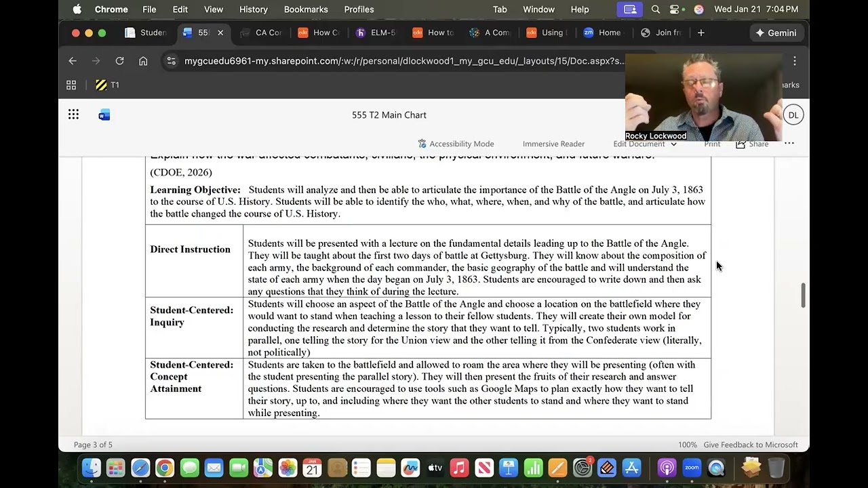The width and height of the screenshot is (868, 488).
Task: Open Messages from the Dock
Action: click(189, 468)
